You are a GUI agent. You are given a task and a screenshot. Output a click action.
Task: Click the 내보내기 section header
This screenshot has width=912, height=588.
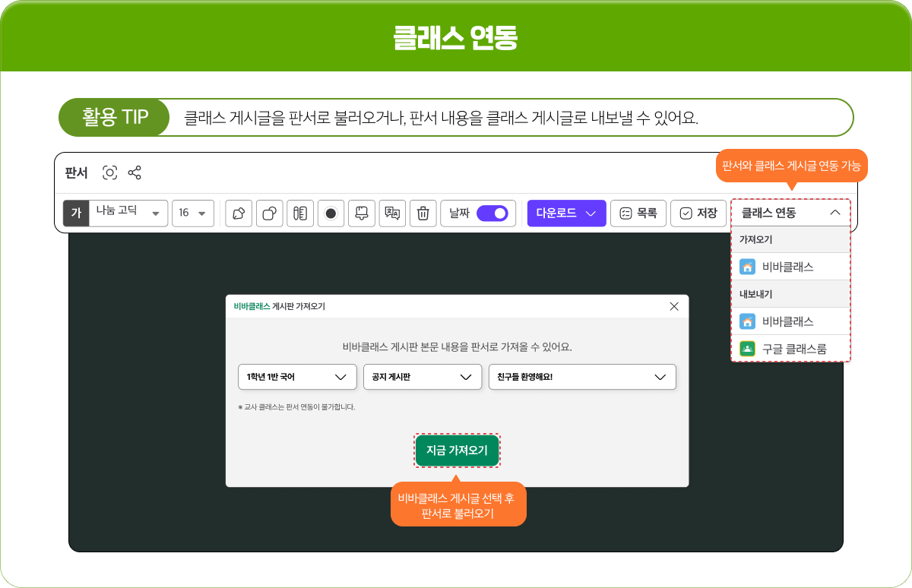click(790, 294)
